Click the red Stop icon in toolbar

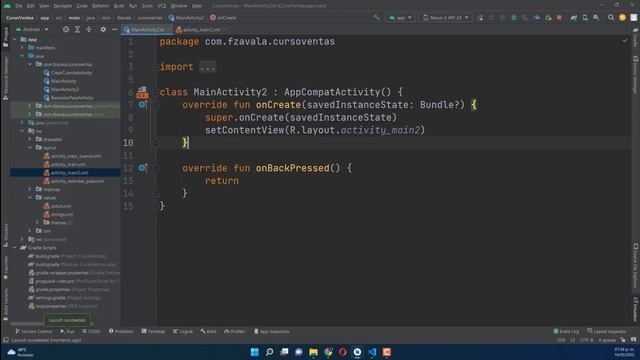coord(559,18)
